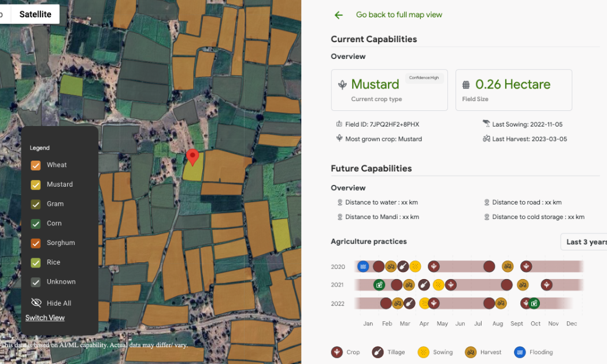Click the Switch View link
The width and height of the screenshot is (607, 364).
45,318
